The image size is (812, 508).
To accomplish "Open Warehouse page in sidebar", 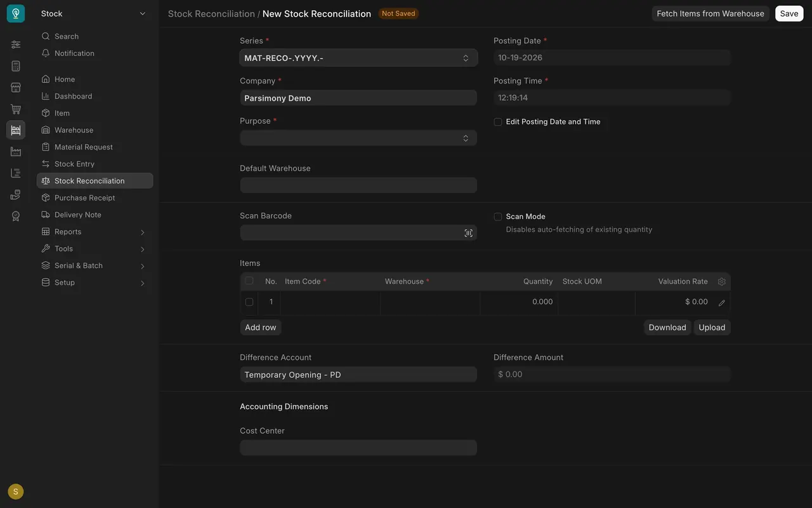I will (95, 130).
